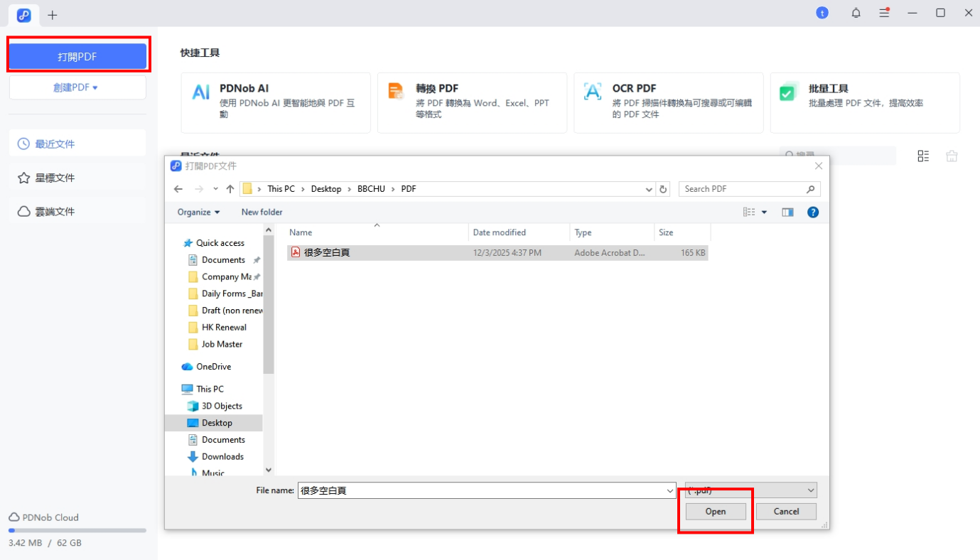Click the notification bell icon
Viewport: 980px width, 560px height.
click(856, 13)
